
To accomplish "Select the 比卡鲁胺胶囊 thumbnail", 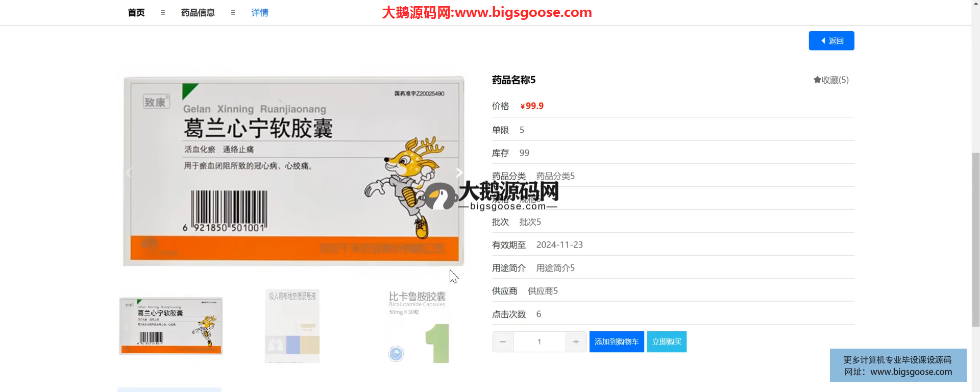I will pos(417,326).
